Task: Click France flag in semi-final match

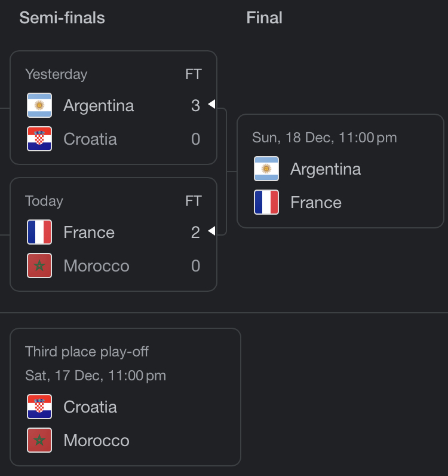Action: (39, 232)
